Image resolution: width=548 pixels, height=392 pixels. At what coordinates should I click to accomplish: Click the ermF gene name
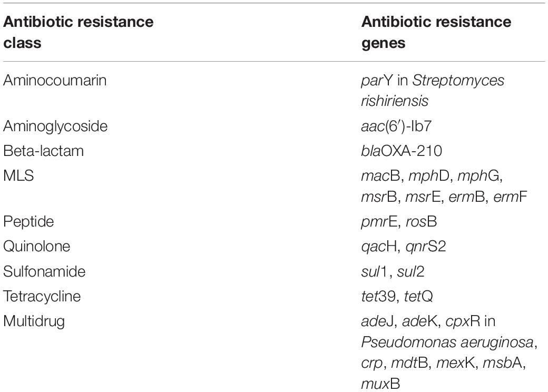coord(510,197)
